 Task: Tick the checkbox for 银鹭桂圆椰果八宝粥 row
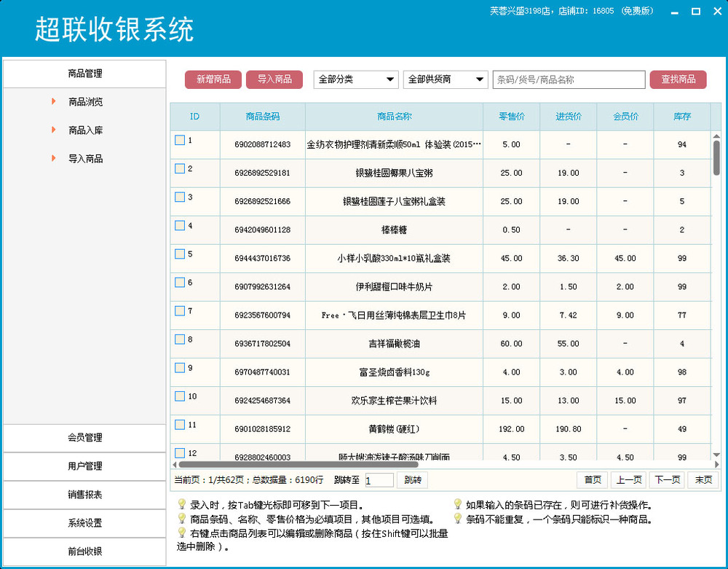pos(180,168)
